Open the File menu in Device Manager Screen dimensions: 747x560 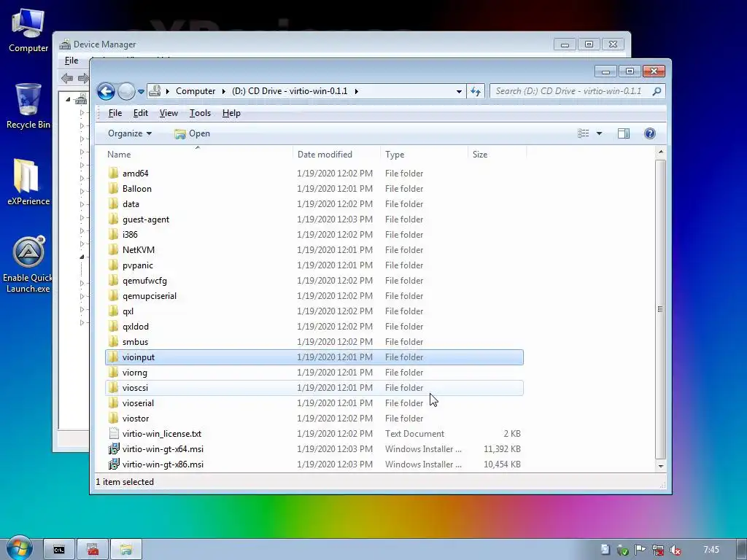coord(71,61)
